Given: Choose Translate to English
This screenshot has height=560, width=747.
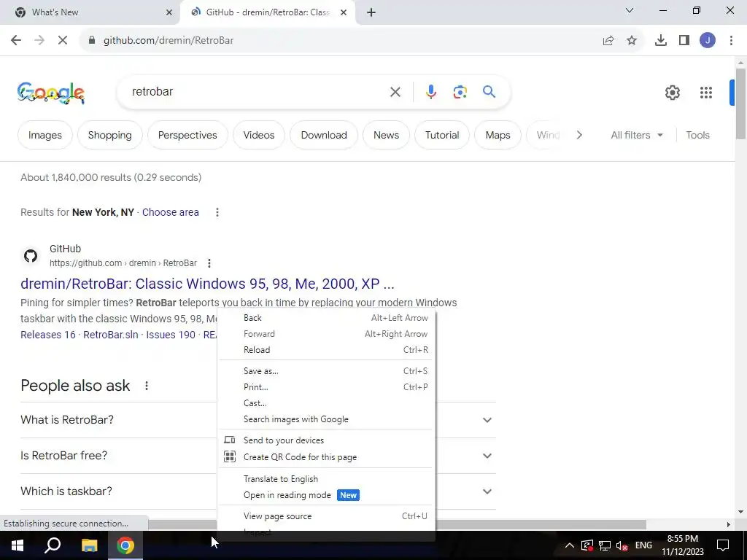Looking at the screenshot, I should [x=326, y=479].
